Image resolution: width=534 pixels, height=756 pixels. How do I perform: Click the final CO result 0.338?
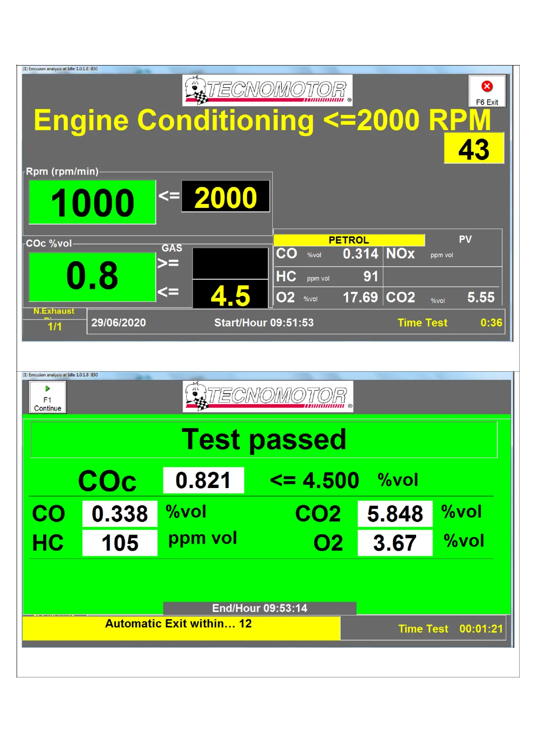pos(120,514)
